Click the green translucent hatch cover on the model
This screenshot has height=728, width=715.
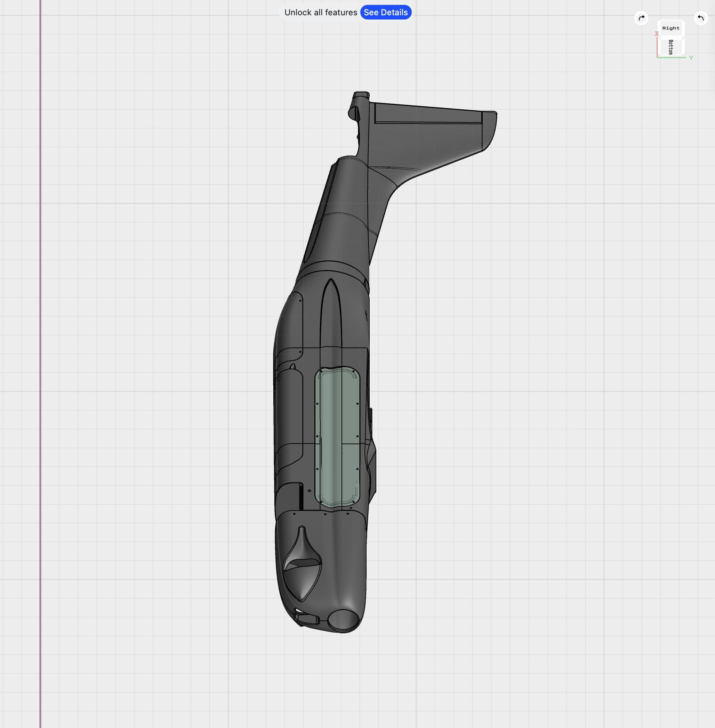(x=337, y=437)
